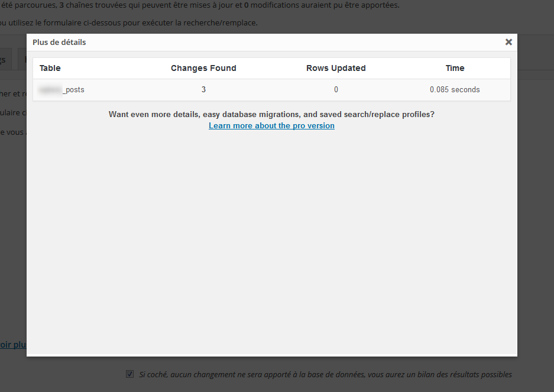Select the 'Si coché, aucun changement' checkbox description
This screenshot has height=392, width=554.
point(325,374)
